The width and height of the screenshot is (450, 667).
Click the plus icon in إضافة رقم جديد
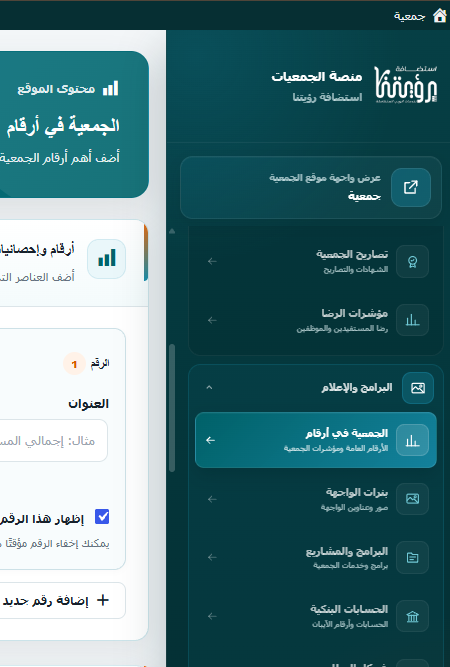point(103,600)
